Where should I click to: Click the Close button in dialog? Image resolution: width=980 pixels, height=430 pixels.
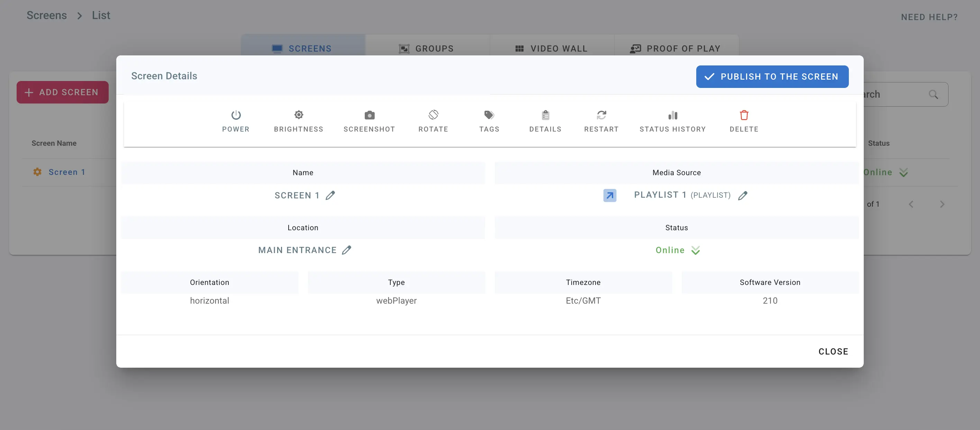click(x=833, y=351)
